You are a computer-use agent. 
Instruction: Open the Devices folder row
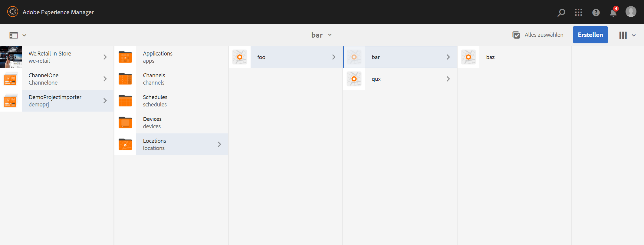coord(171,122)
